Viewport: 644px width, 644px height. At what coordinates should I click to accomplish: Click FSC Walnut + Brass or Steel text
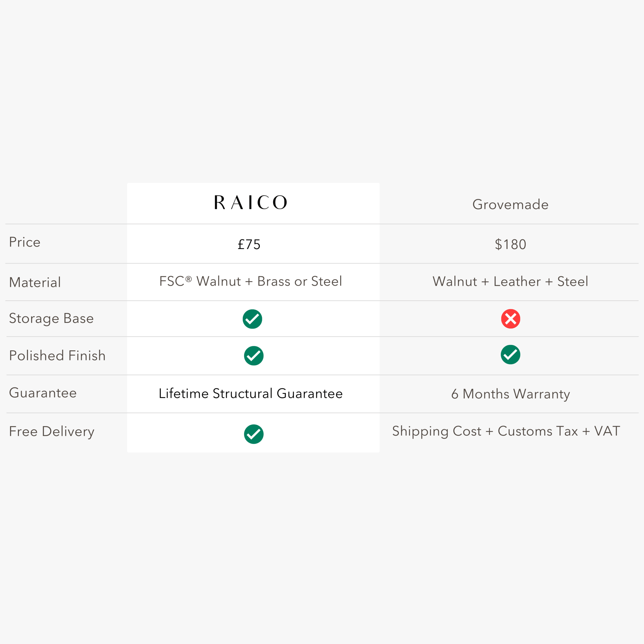251,281
